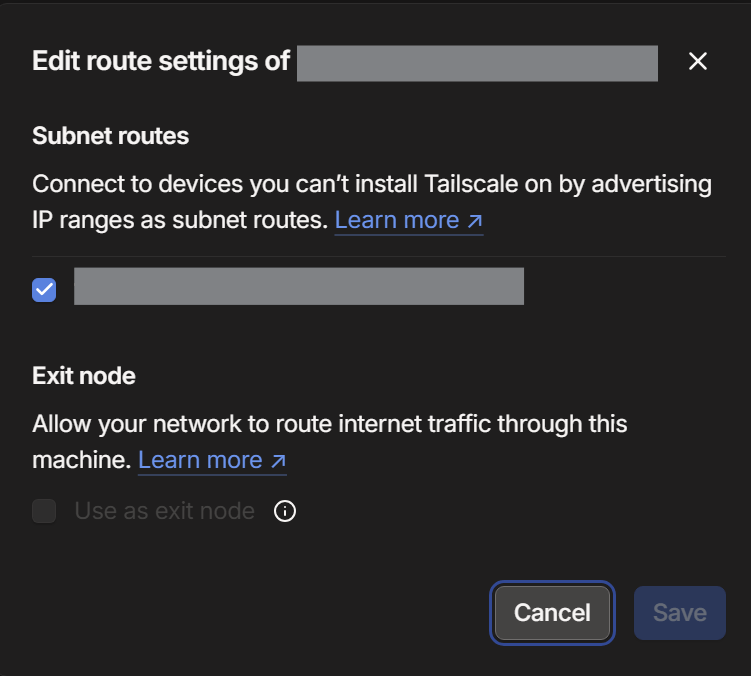Click the Exit node heading

point(84,376)
